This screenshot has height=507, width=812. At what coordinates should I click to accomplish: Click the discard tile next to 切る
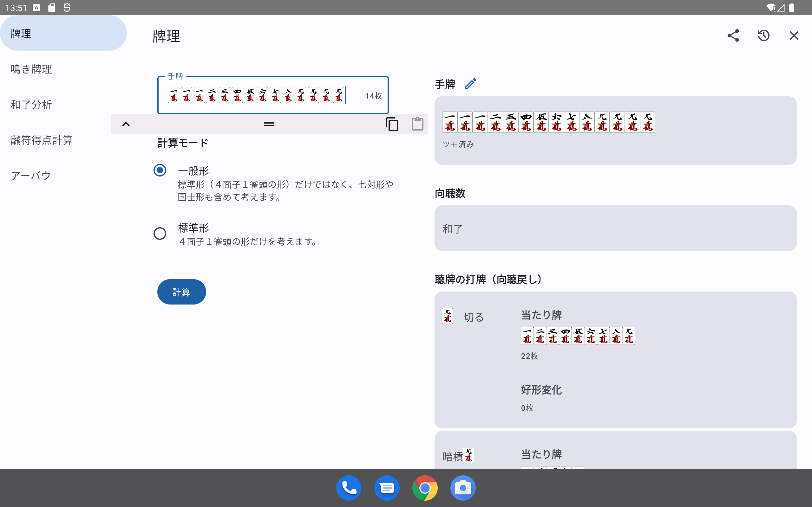pos(448,316)
